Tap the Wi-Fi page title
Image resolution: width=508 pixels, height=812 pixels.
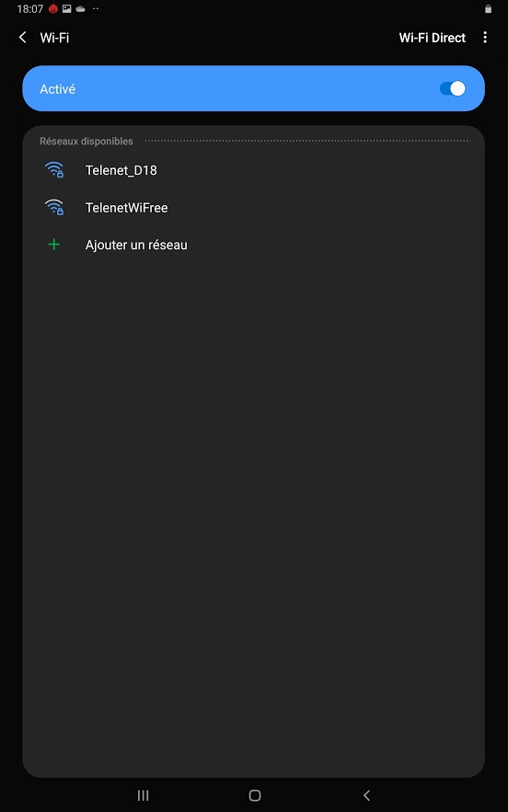tap(54, 38)
